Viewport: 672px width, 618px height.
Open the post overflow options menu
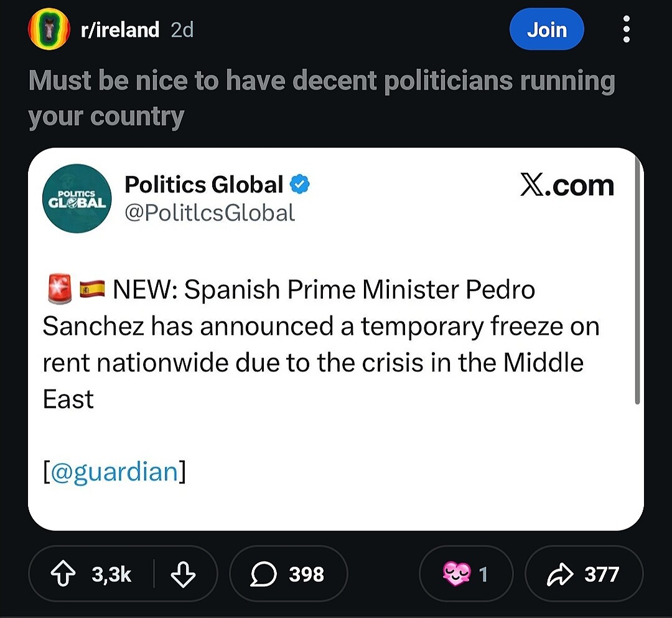pos(626,30)
